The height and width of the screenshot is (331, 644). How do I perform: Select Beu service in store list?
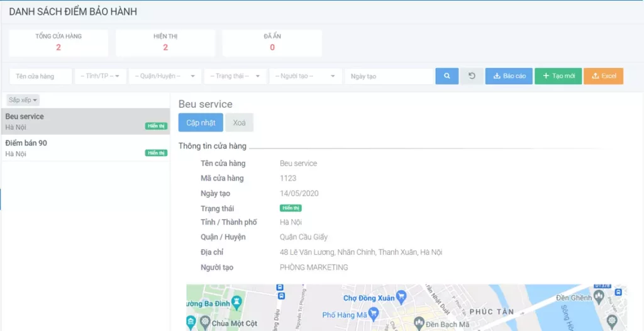click(85, 121)
